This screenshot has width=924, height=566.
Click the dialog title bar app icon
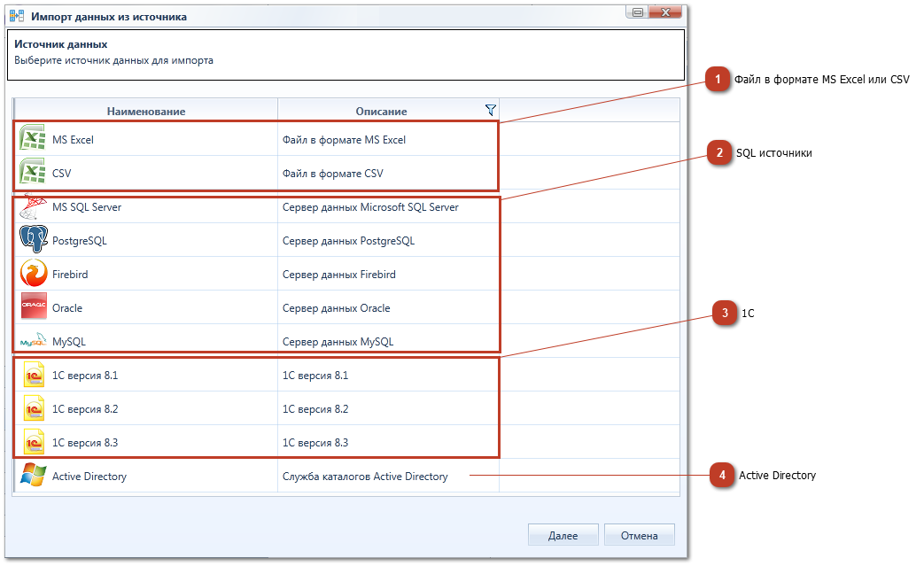17,16
